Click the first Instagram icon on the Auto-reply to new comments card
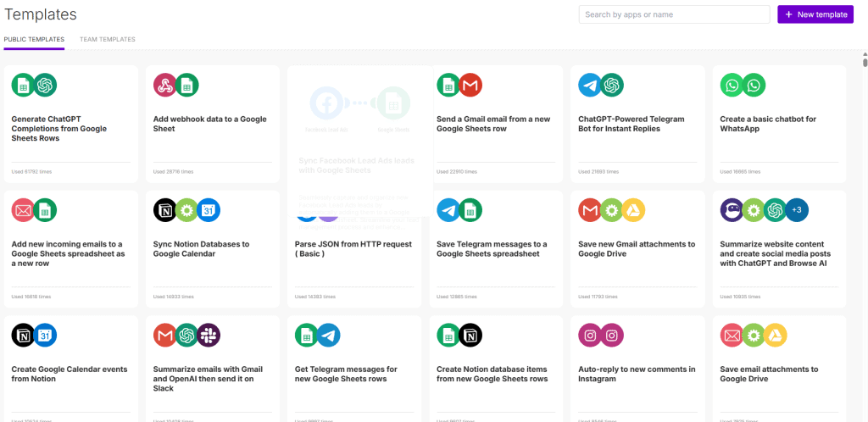868x422 pixels. tap(590, 336)
